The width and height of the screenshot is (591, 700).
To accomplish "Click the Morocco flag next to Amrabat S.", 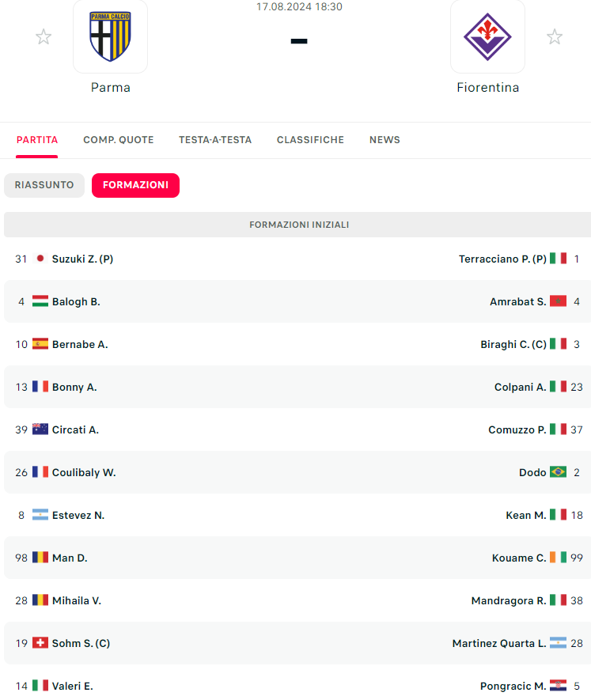I will click(x=558, y=301).
